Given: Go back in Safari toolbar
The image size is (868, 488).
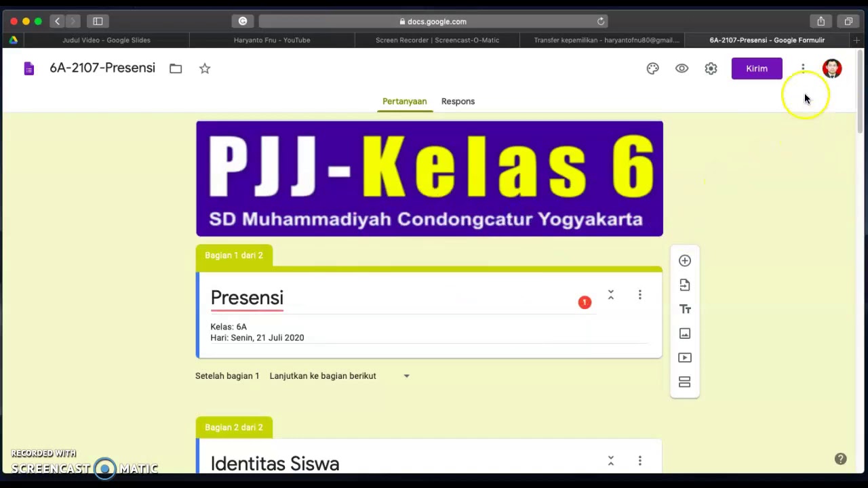Looking at the screenshot, I should (58, 22).
